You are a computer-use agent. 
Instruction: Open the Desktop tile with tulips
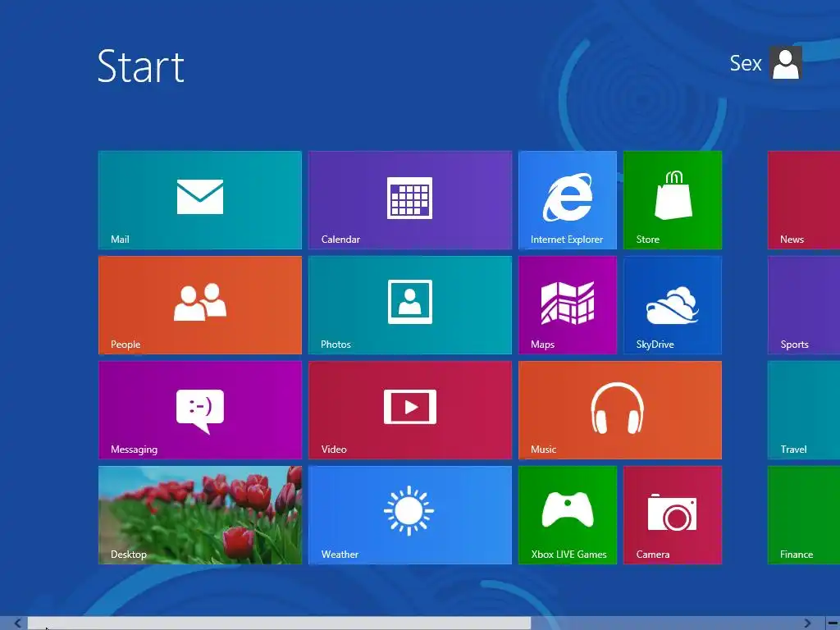200,515
